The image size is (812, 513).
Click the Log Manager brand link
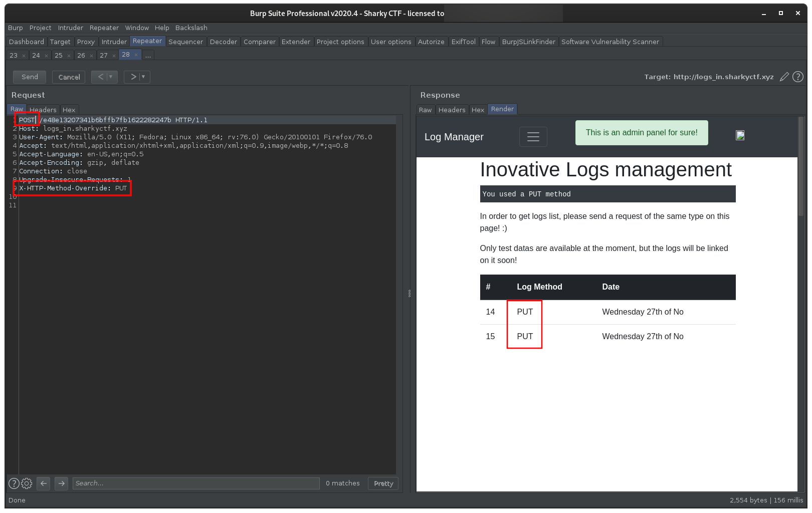click(x=454, y=137)
